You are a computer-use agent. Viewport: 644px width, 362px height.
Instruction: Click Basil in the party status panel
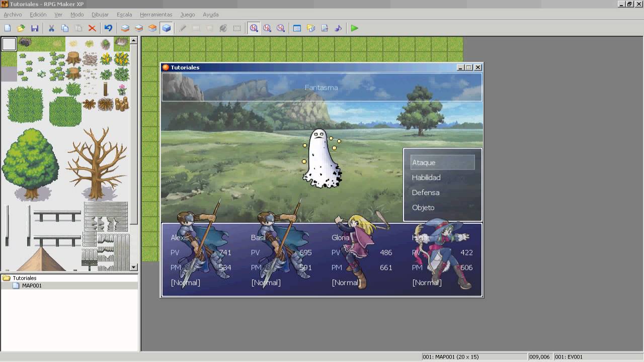tap(258, 237)
